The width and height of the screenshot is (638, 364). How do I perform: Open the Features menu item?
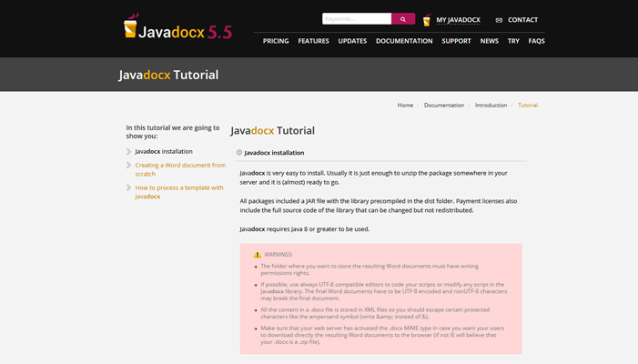(313, 41)
